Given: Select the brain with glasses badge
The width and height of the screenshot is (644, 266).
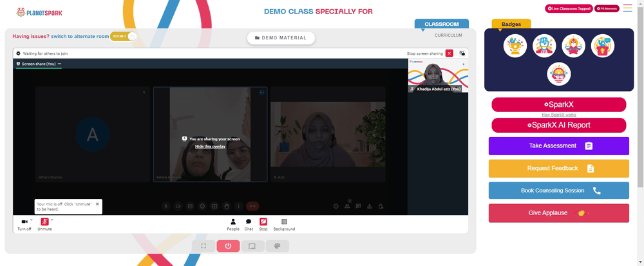Looking at the screenshot, I should 558,74.
